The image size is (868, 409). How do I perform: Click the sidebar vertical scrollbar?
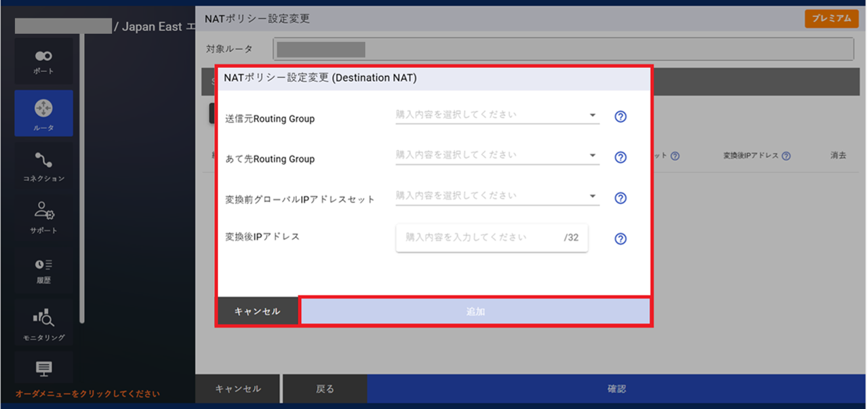(x=82, y=176)
